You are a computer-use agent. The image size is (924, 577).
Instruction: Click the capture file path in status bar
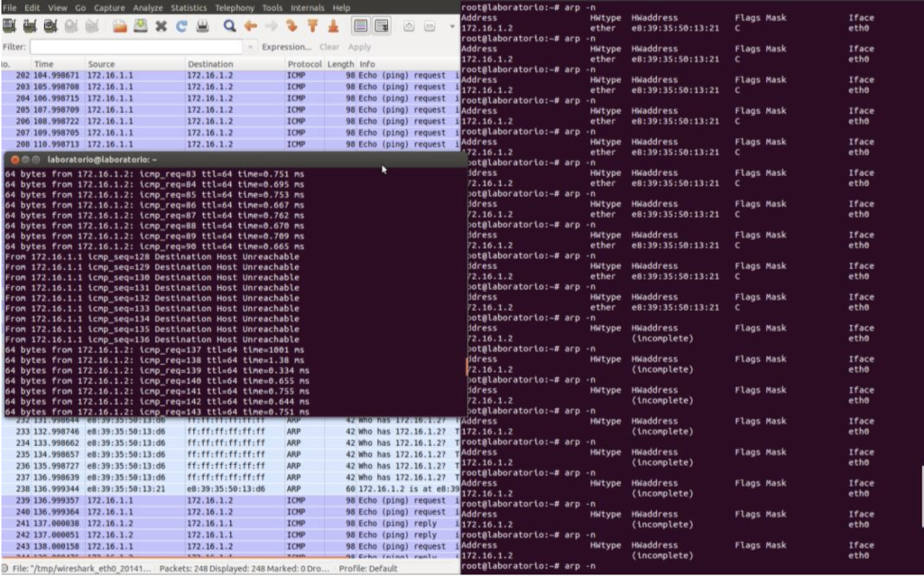[82, 569]
